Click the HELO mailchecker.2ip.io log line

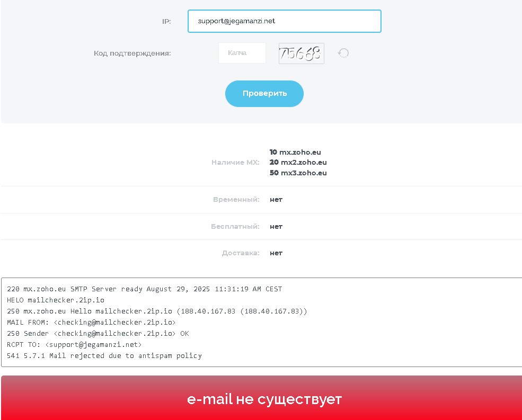[x=56, y=300]
